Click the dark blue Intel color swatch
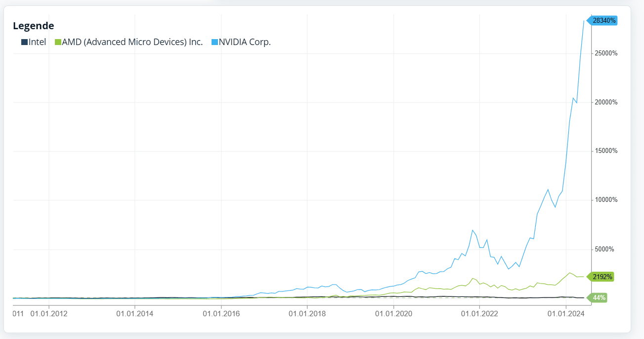The image size is (644, 339). tap(24, 42)
